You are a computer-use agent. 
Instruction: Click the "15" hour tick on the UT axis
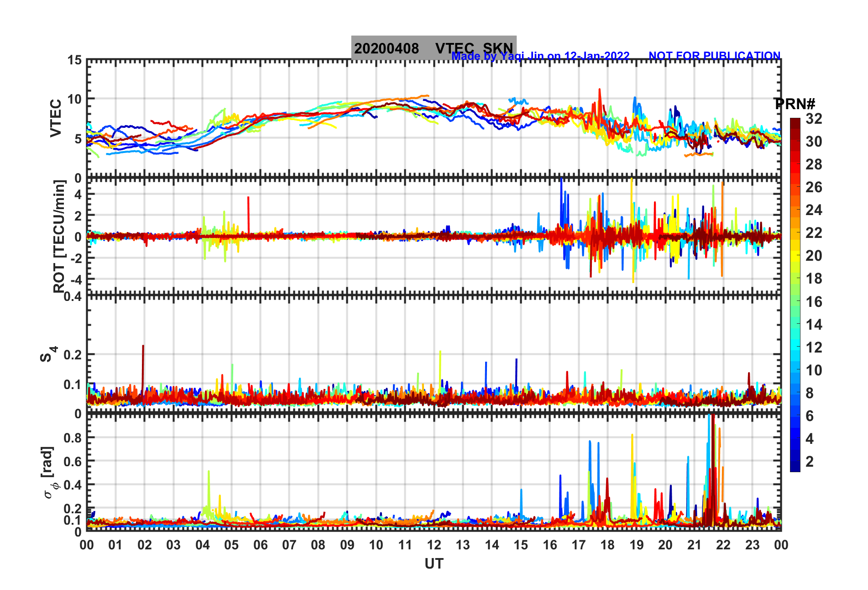click(x=521, y=545)
